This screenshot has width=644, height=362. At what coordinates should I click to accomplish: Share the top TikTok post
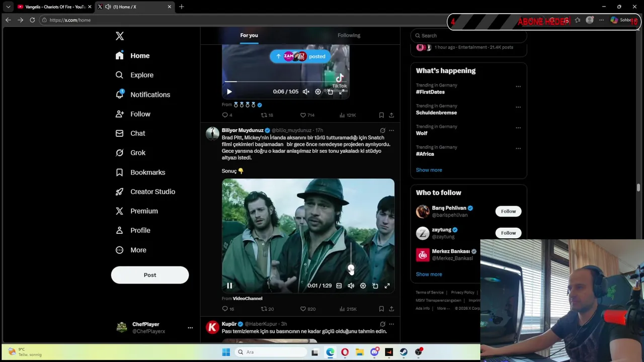coord(391,115)
